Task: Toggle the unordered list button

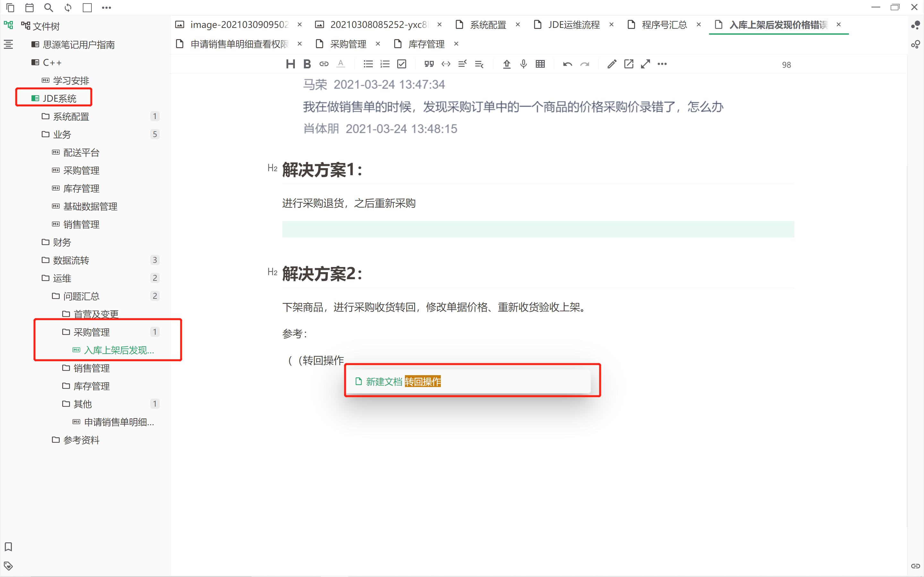Action: tap(368, 64)
